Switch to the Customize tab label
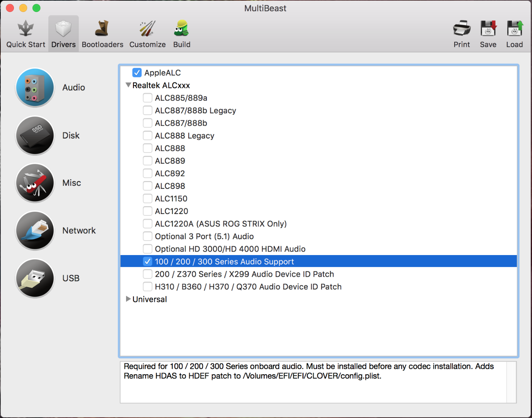This screenshot has height=418, width=532. [147, 45]
